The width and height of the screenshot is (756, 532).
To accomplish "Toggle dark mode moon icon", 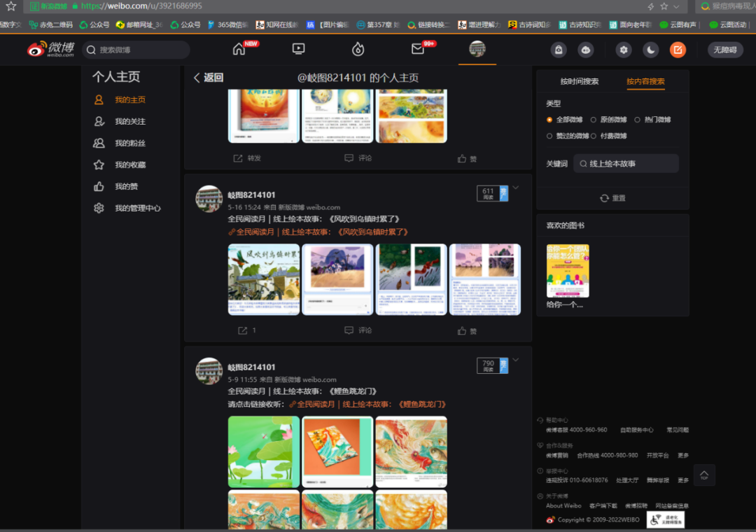I will 650,50.
